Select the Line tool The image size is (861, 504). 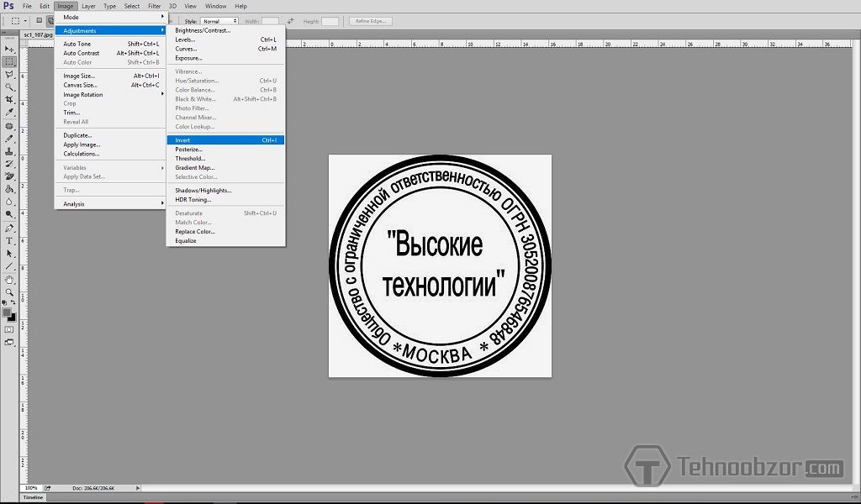[9, 266]
